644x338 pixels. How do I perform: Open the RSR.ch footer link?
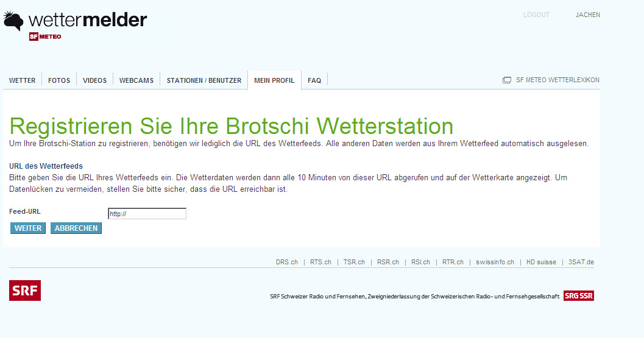(x=388, y=262)
